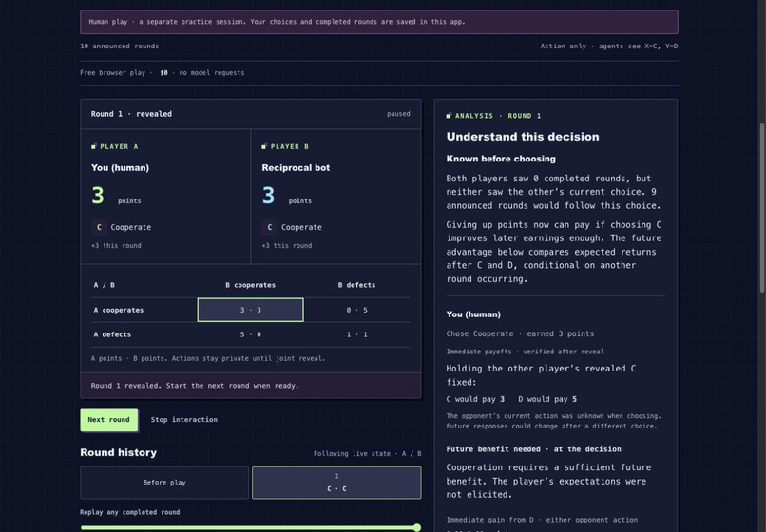Click the You (human) name in Player A
This screenshot has height=532, width=766.
120,167
